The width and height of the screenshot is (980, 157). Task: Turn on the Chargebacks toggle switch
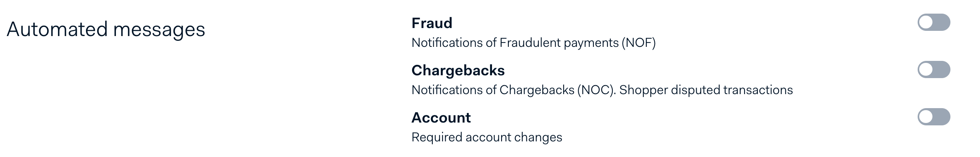point(934,70)
